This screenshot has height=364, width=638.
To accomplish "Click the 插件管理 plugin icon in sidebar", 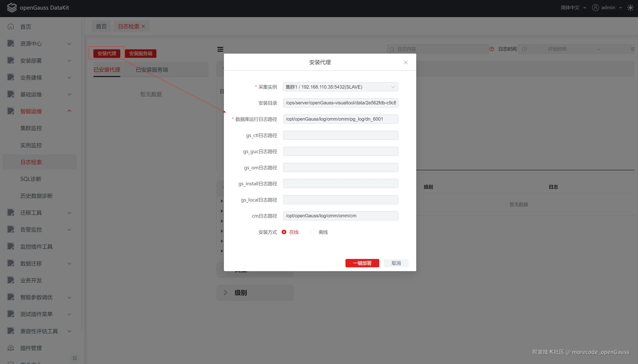I will coord(10,348).
